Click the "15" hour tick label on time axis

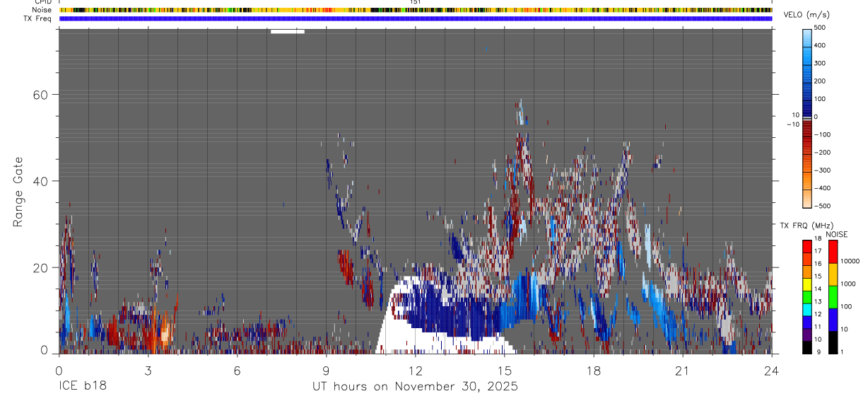tap(505, 370)
